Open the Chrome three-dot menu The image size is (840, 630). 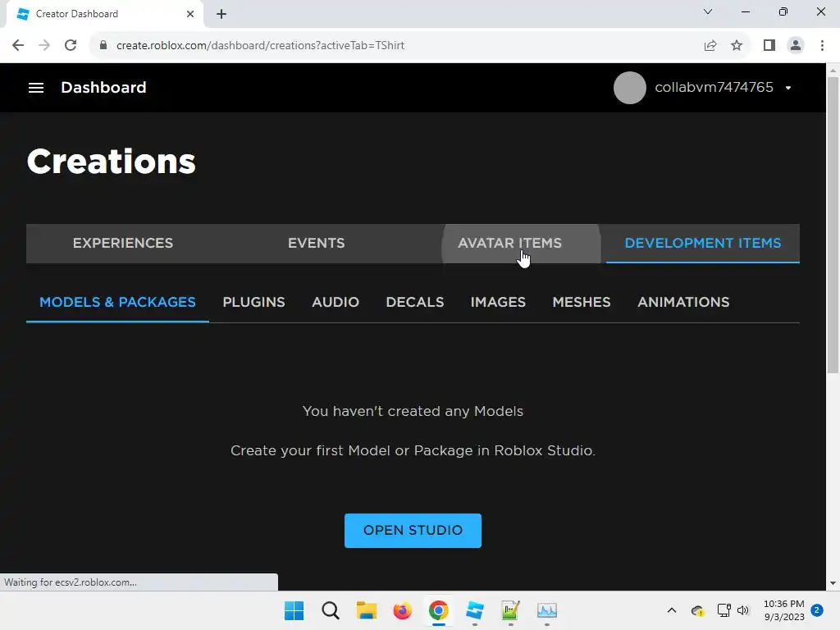coord(822,46)
